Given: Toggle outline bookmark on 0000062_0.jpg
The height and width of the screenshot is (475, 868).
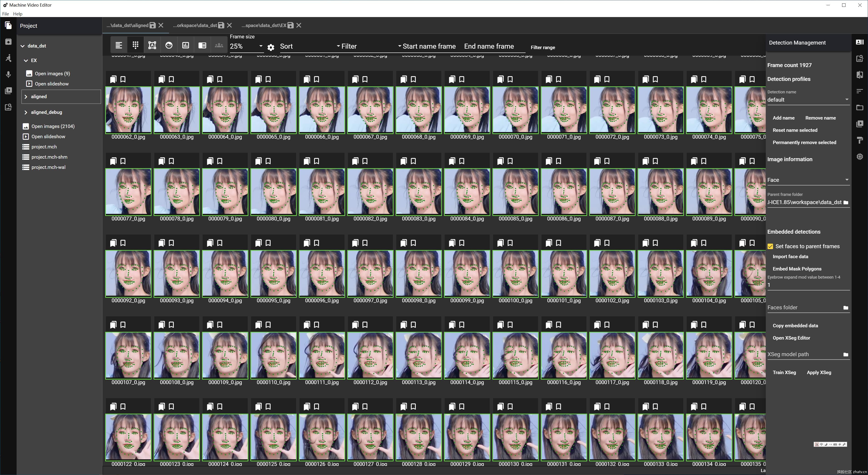Looking at the screenshot, I should click(x=123, y=79).
